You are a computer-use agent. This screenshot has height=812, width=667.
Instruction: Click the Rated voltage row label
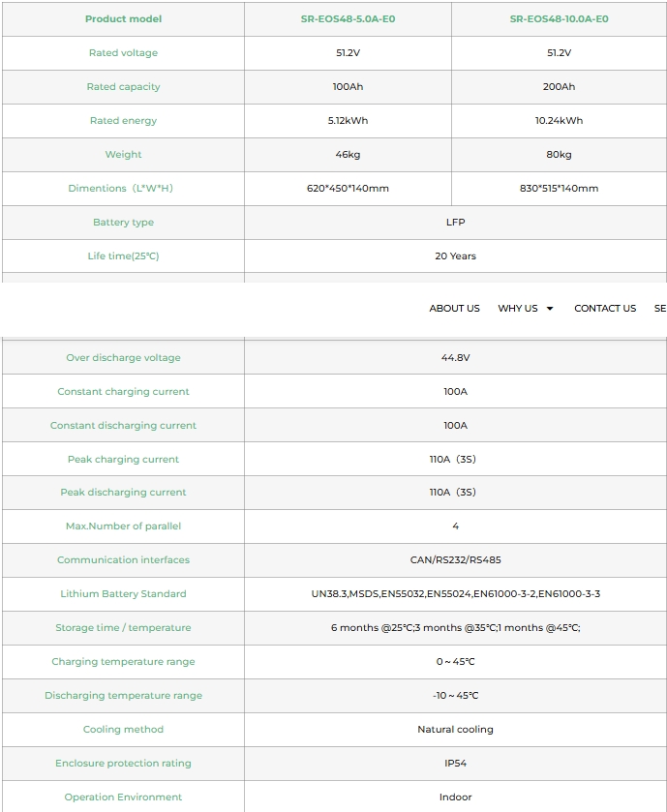(123, 53)
